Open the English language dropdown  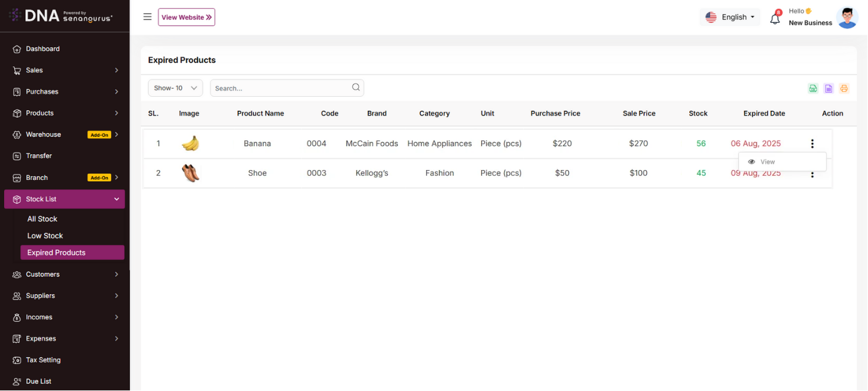click(730, 17)
